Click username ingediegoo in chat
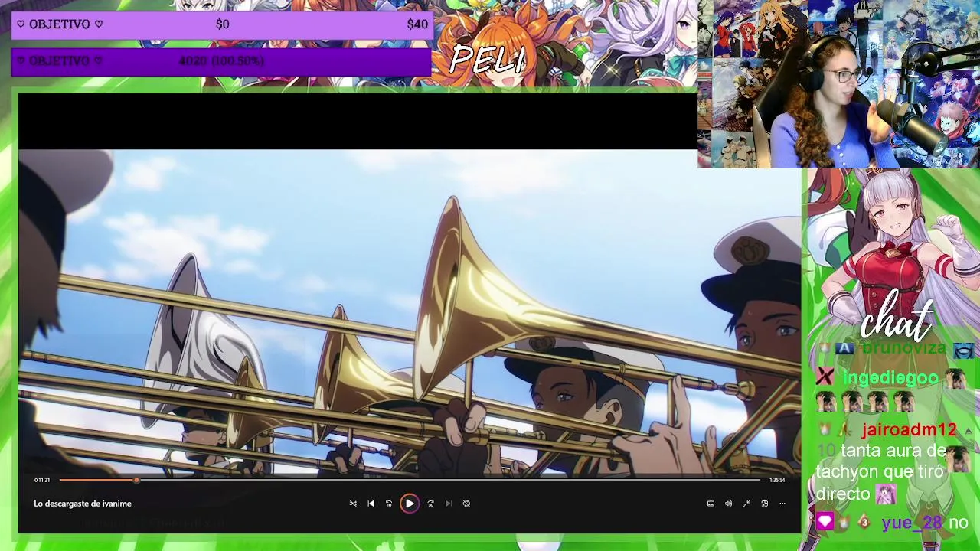This screenshot has width=980, height=551. pos(890,377)
